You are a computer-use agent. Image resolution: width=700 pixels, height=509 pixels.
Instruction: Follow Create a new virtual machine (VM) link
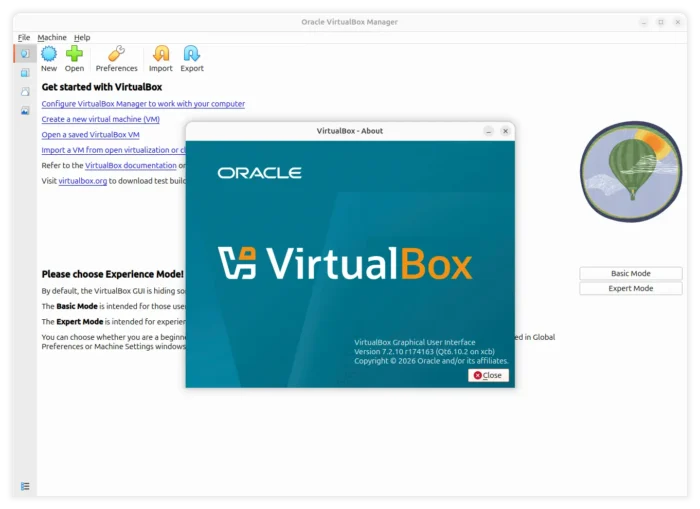(x=100, y=119)
